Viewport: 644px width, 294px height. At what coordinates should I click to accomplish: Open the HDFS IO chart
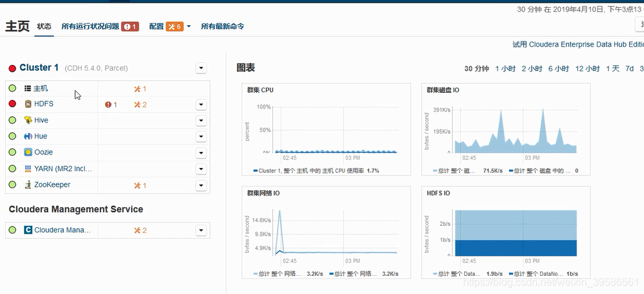506,232
